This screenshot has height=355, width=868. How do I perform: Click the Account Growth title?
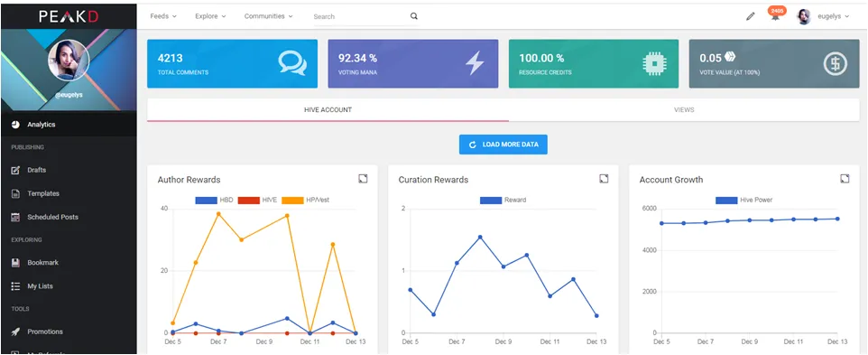[x=671, y=180]
